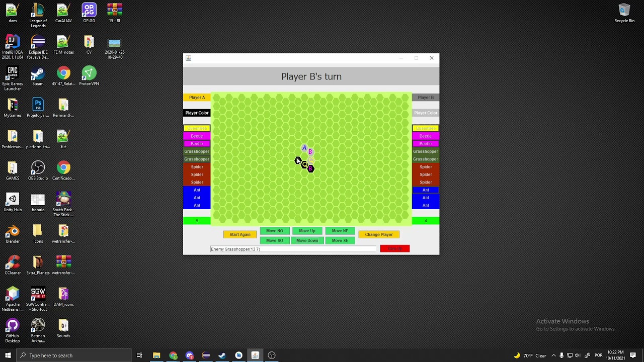This screenshot has width=644, height=362.
Task: Open Chrome from the taskbar
Action: pyautogui.click(x=173, y=355)
